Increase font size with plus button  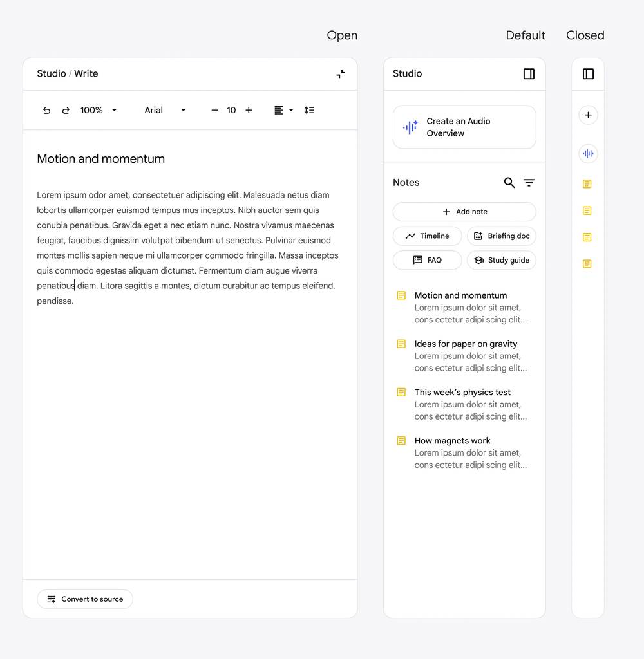click(x=249, y=111)
